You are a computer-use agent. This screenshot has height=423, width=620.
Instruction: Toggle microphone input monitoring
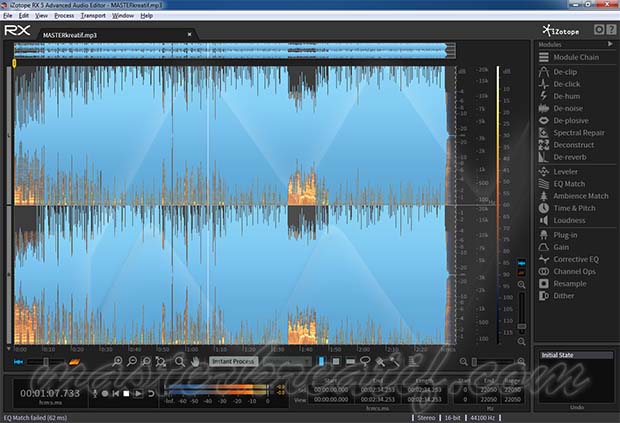(x=95, y=393)
